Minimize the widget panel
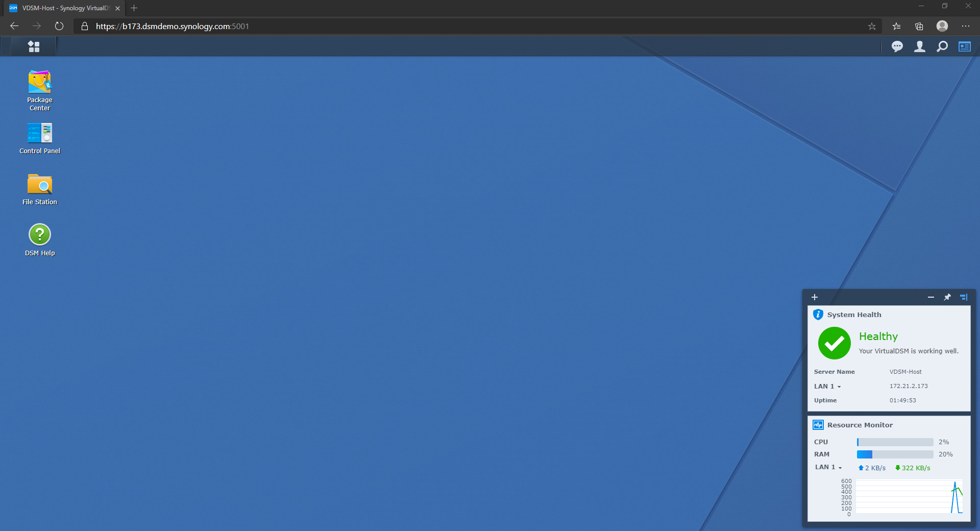Image resolution: width=980 pixels, height=531 pixels. pos(931,297)
